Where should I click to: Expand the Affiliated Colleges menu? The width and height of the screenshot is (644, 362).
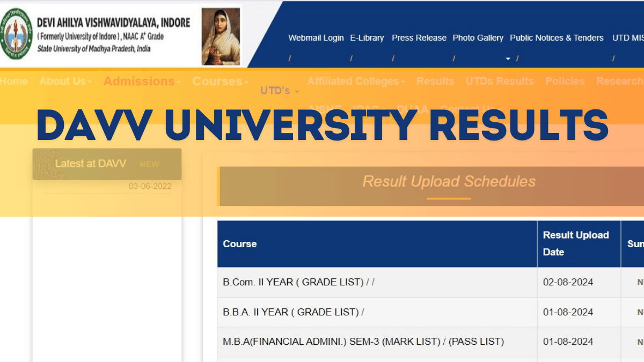pyautogui.click(x=356, y=82)
